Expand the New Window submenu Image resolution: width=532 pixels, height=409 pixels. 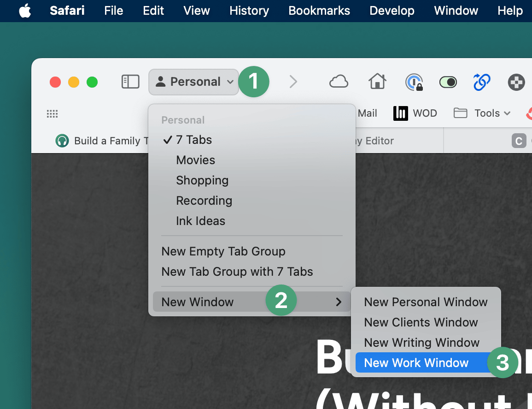[252, 302]
